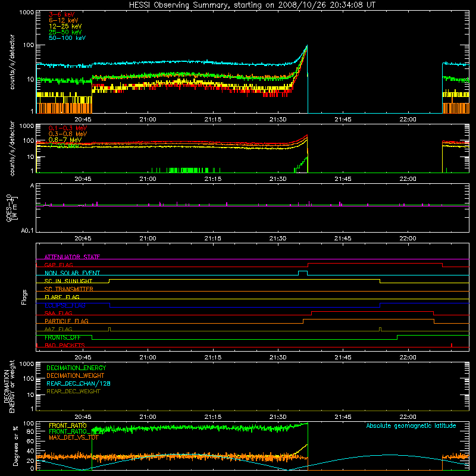Click the HESSI Observing Summary title text

(x=252, y=5)
